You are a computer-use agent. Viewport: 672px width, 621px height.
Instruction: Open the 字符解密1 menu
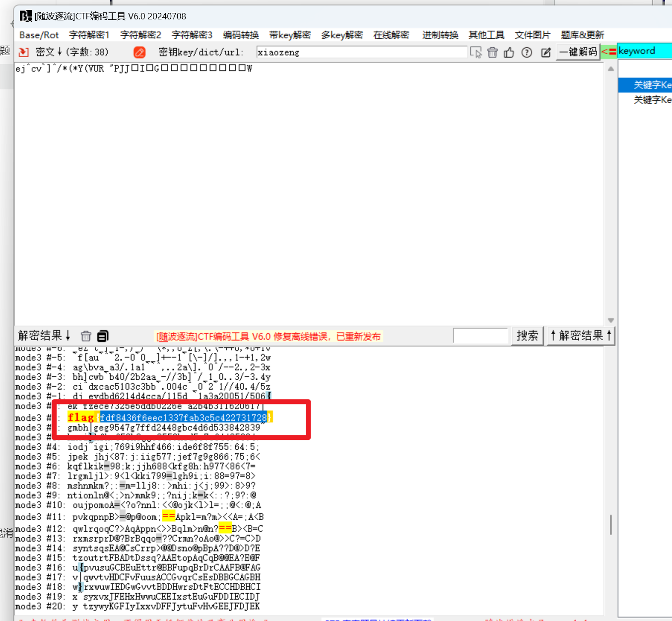click(89, 35)
